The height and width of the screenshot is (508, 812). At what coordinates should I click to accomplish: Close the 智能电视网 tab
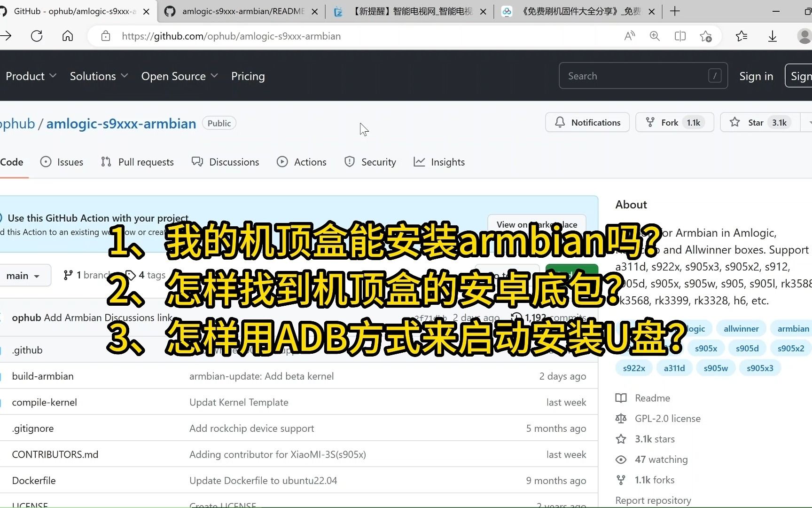click(x=483, y=12)
